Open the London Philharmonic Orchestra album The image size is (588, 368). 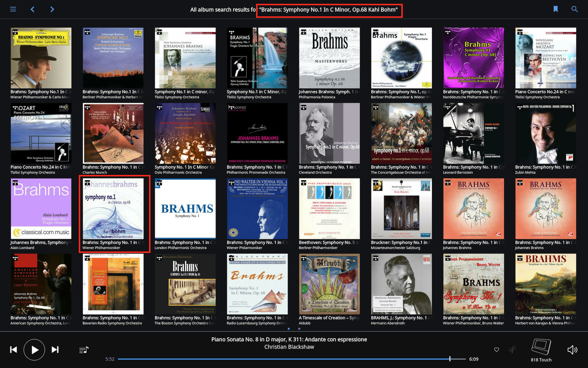(185, 209)
